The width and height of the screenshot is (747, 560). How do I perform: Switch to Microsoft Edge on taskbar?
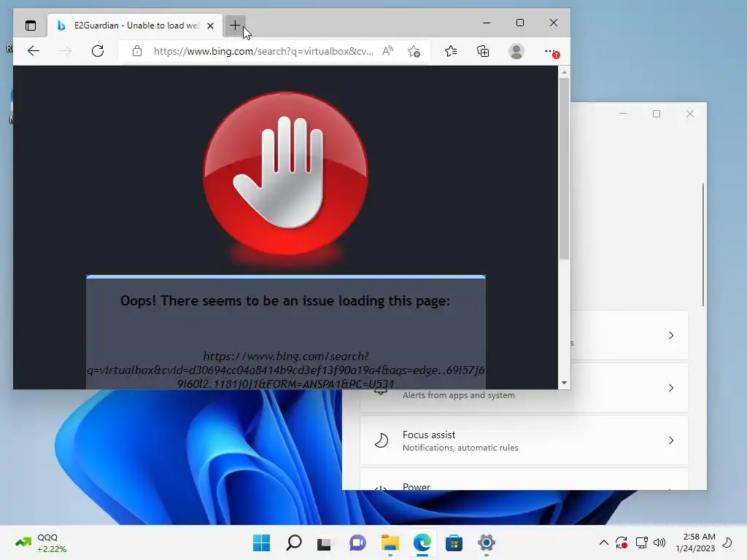pyautogui.click(x=422, y=542)
